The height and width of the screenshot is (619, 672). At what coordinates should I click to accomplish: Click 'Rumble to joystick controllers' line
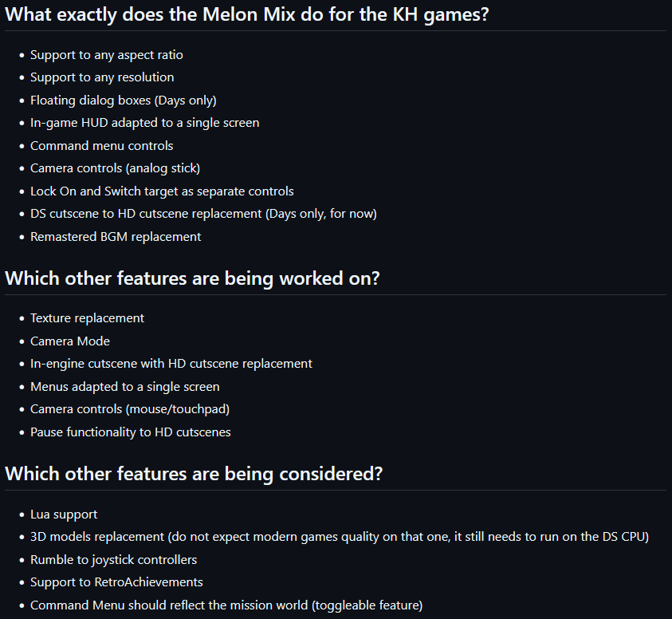[x=113, y=560]
